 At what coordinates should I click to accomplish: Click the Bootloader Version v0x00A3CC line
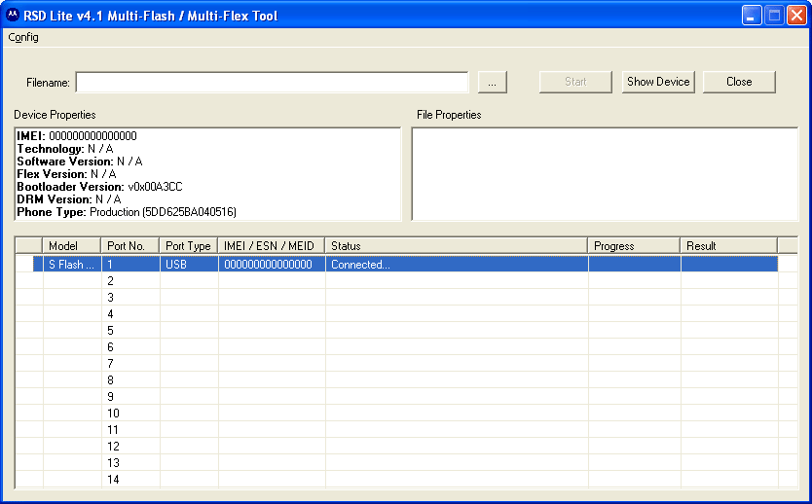100,187
